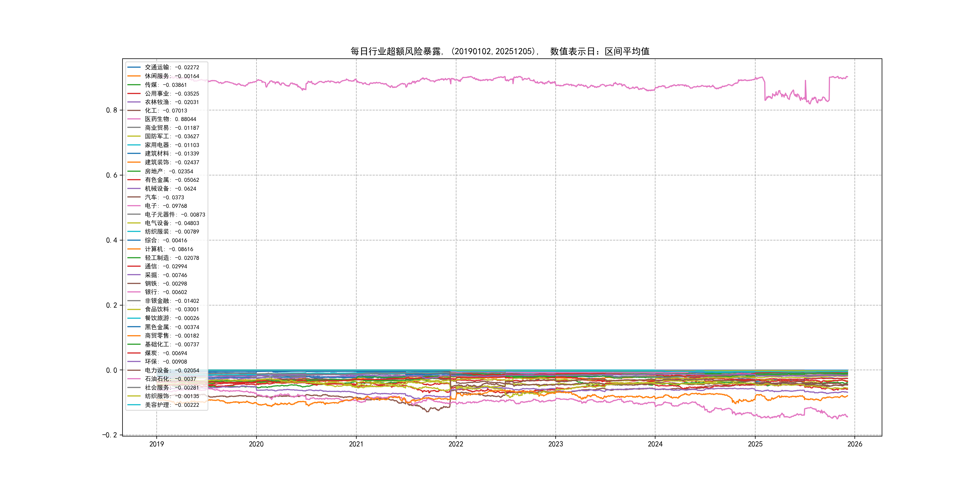This screenshot has width=980, height=490.
Task: Click the pink 电子 legend line swatch
Action: [134, 206]
